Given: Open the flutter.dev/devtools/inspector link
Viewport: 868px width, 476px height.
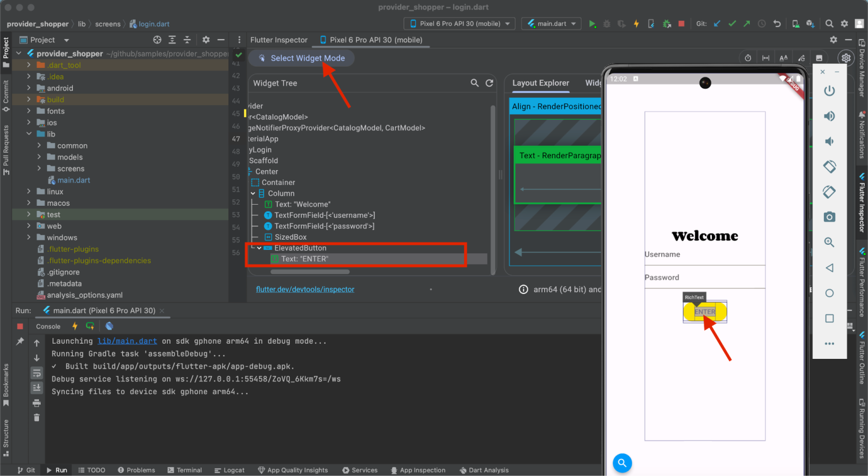Looking at the screenshot, I should (x=305, y=289).
